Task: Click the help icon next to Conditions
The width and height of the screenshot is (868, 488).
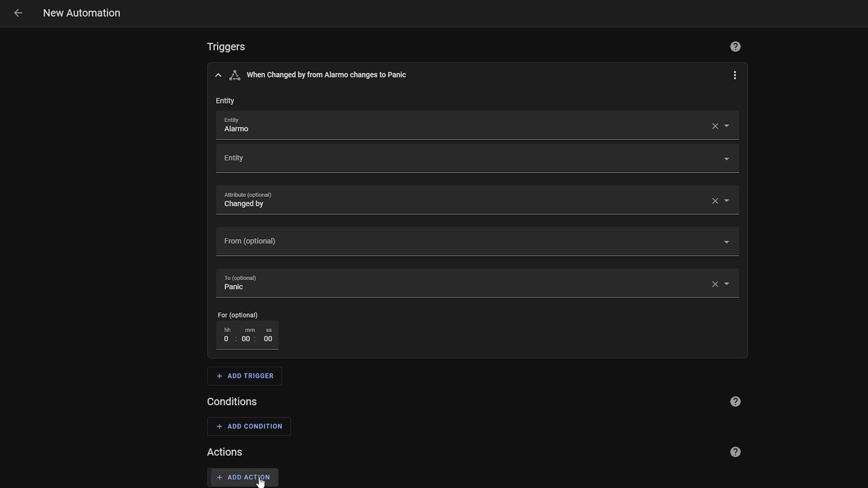Action: pos(736,401)
